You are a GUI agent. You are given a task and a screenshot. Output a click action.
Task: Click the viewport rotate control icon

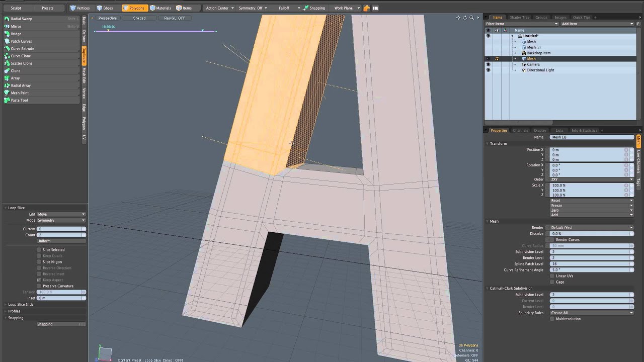point(465,18)
